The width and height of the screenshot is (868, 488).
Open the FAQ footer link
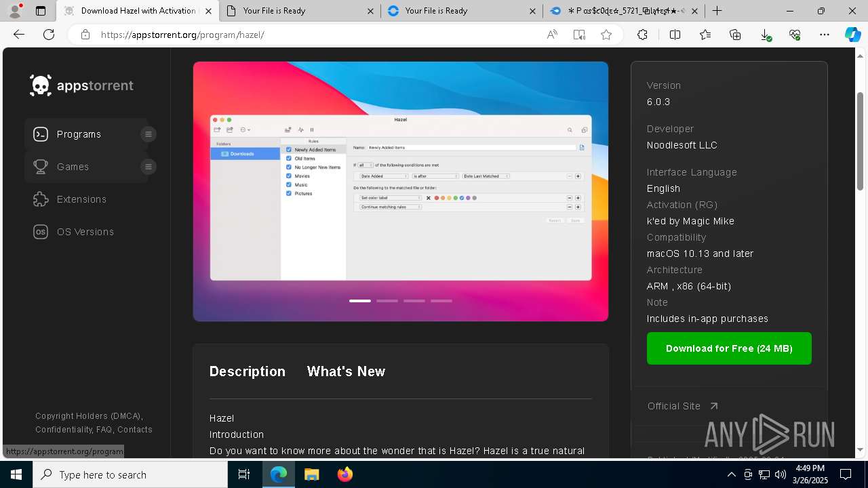(x=104, y=430)
